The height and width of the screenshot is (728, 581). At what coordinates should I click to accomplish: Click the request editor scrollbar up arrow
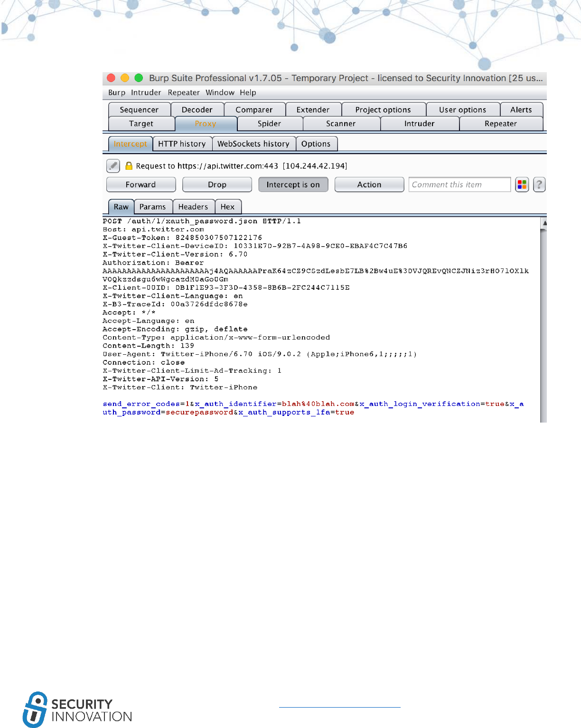pyautogui.click(x=544, y=222)
